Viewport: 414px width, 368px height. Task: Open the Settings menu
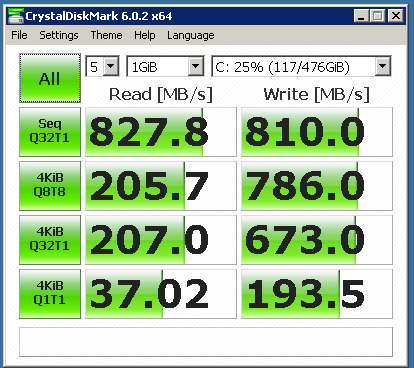pos(59,35)
